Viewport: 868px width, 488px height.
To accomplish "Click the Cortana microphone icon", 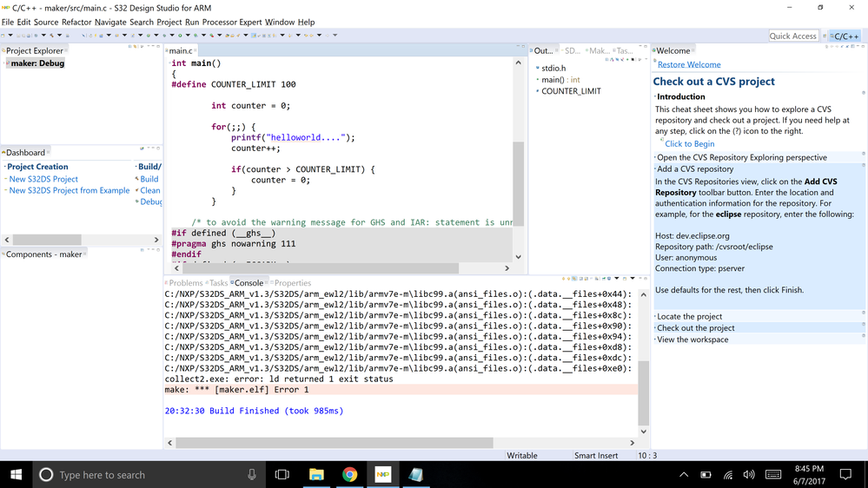I will [x=252, y=475].
